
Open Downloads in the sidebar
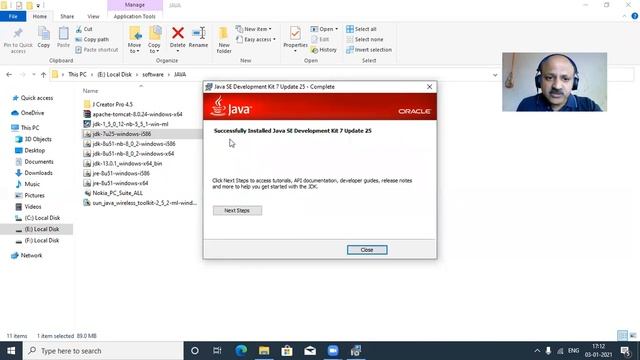34,173
